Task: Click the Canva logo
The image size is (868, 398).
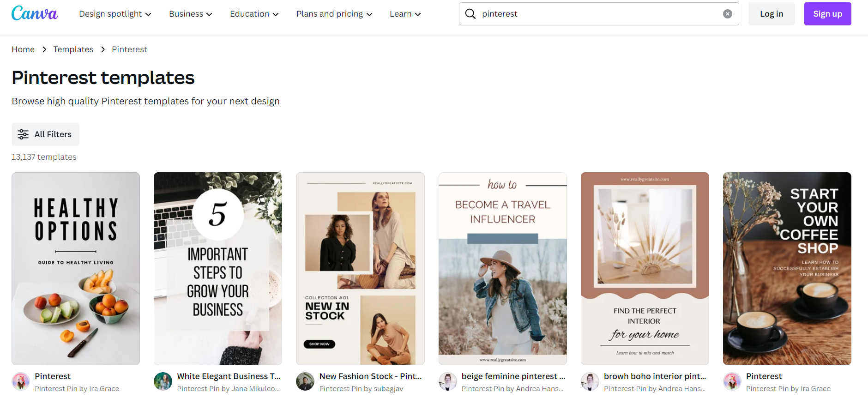Action: click(x=35, y=13)
